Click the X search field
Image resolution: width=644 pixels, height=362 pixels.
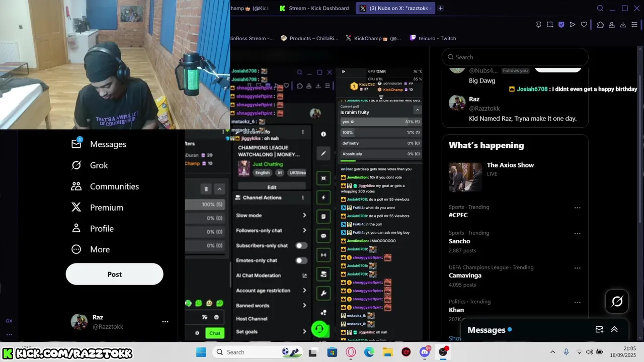click(515, 57)
